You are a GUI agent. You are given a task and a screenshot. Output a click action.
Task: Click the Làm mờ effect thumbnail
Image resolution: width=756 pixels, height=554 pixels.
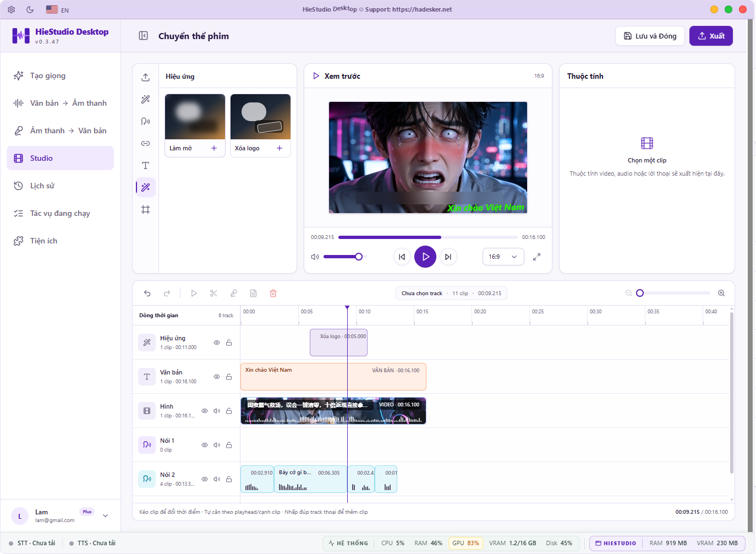pyautogui.click(x=195, y=117)
